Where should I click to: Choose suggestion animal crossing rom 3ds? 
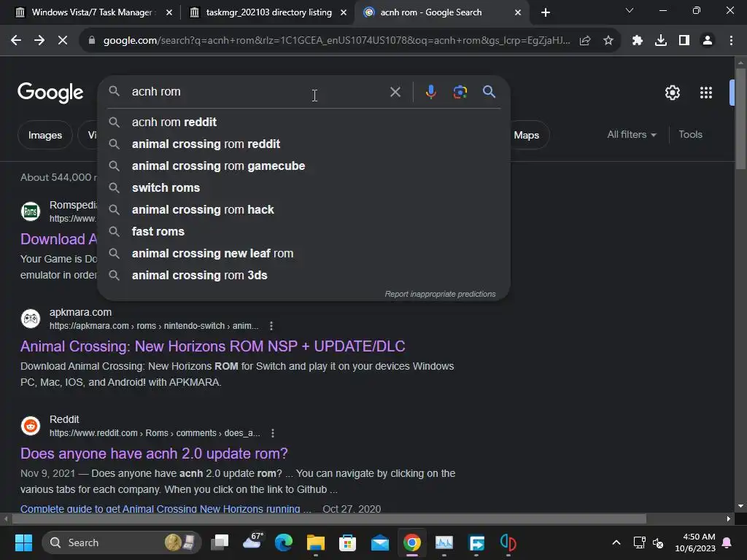(304, 276)
